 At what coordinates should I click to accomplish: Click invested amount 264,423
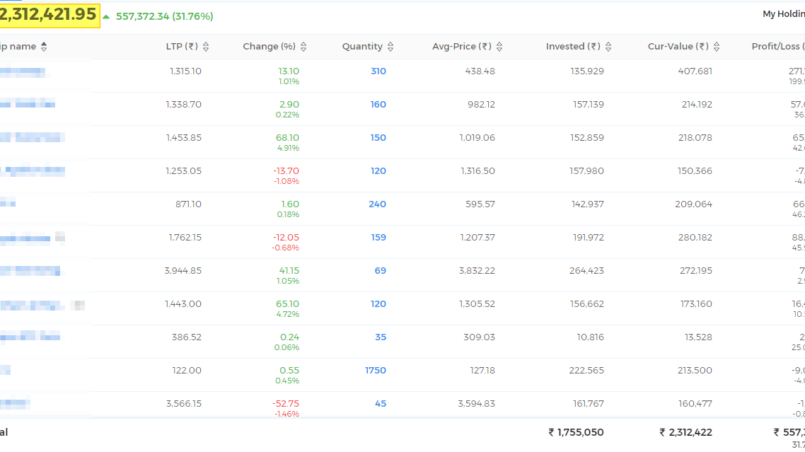click(587, 271)
